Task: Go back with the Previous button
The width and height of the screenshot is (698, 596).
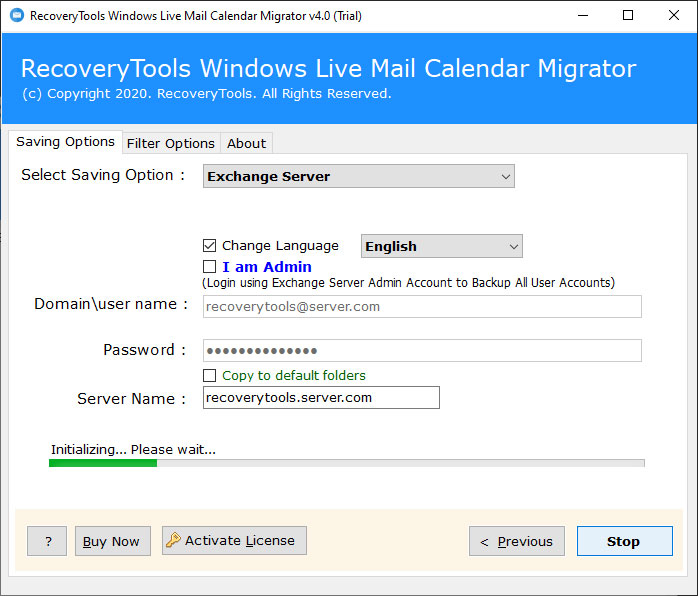Action: tap(517, 541)
